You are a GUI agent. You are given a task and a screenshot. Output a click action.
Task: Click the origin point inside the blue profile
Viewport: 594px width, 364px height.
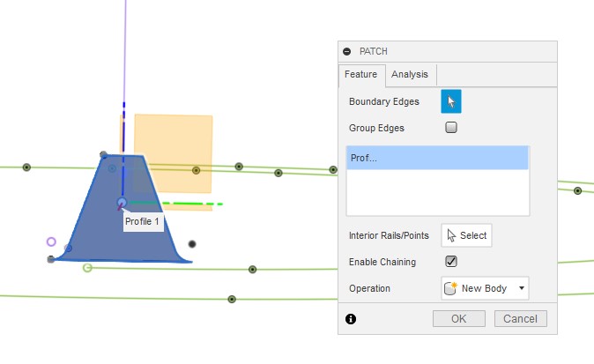click(x=122, y=203)
